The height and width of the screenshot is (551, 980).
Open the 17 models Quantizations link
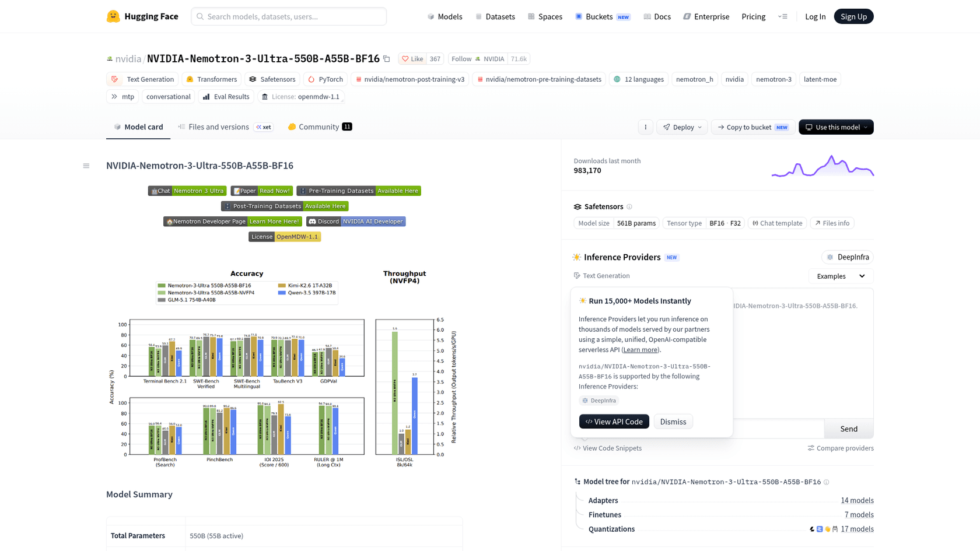point(857,529)
